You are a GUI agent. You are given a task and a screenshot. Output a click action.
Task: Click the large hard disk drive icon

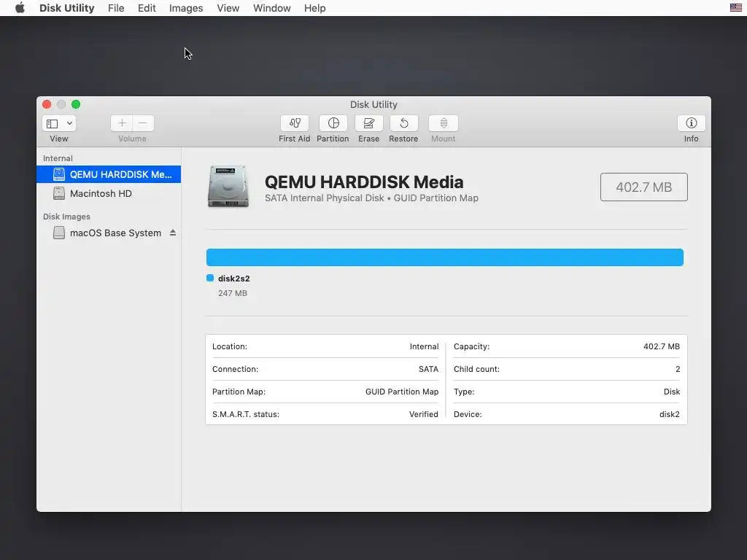[x=228, y=186]
